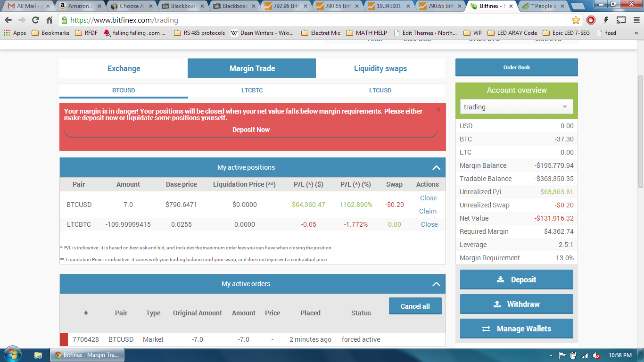The image size is (644, 362).
Task: Open the browser home page icon
Action: pyautogui.click(x=49, y=20)
